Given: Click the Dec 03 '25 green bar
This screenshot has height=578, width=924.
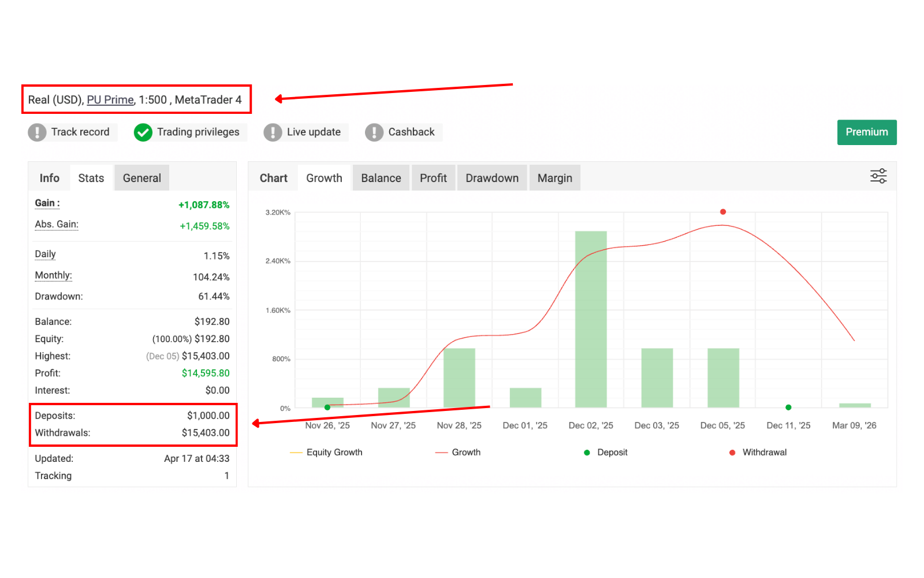Looking at the screenshot, I should coord(657,378).
